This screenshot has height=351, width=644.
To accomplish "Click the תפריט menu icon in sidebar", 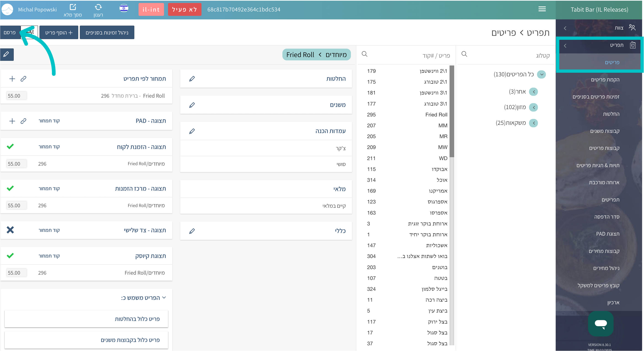I will point(633,45).
